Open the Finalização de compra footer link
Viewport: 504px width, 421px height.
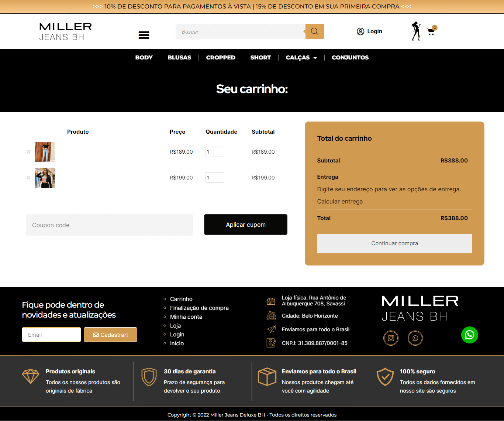click(199, 308)
